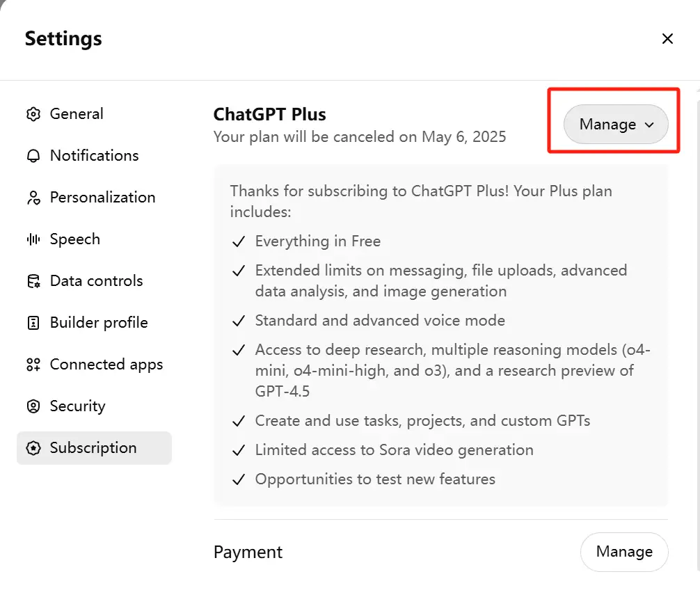This screenshot has height=597, width=700.
Task: Click the Builder profile badge icon
Action: point(33,323)
